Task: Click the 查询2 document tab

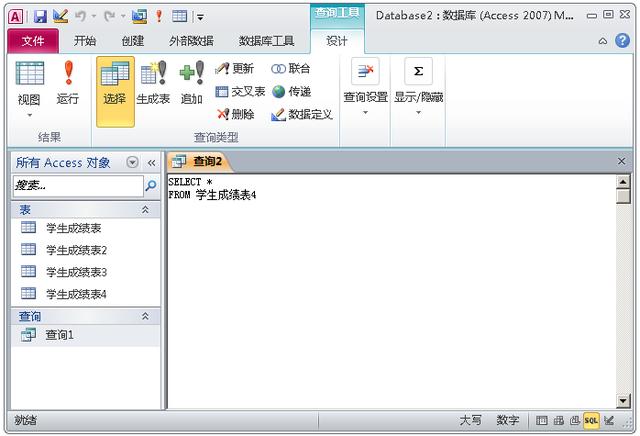Action: (199, 162)
